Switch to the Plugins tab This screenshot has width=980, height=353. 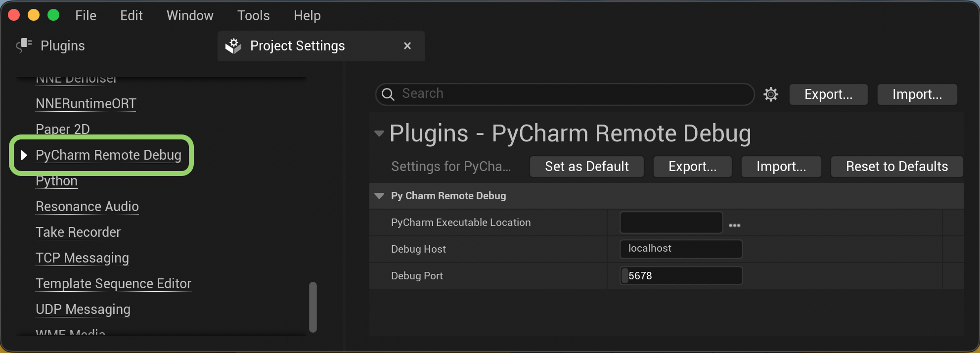pyautogui.click(x=62, y=46)
